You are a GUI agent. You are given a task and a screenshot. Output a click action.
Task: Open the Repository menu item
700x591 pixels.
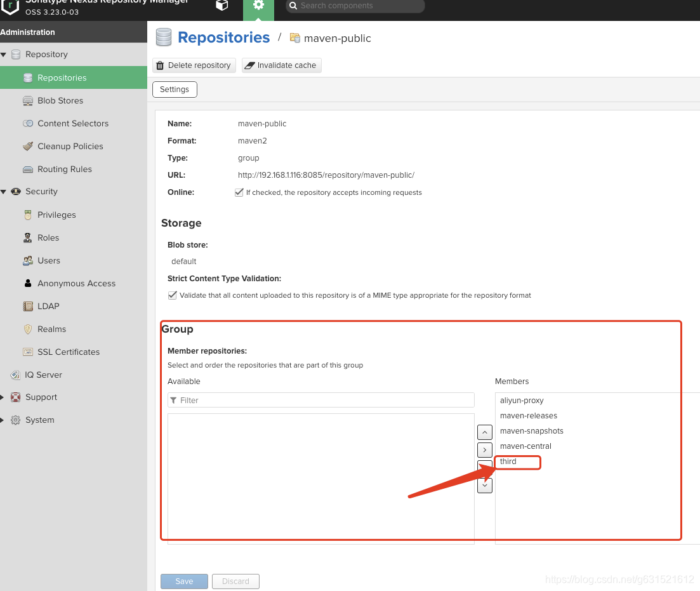[x=46, y=55]
